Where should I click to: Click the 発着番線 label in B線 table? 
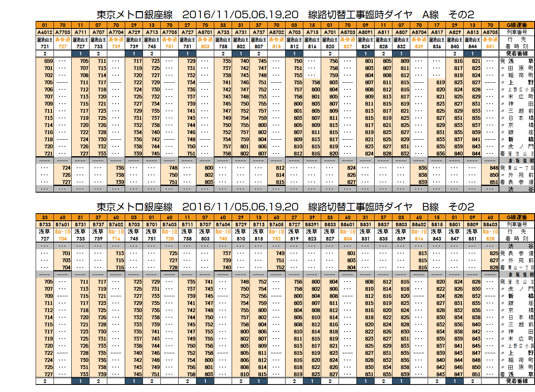[517, 381]
